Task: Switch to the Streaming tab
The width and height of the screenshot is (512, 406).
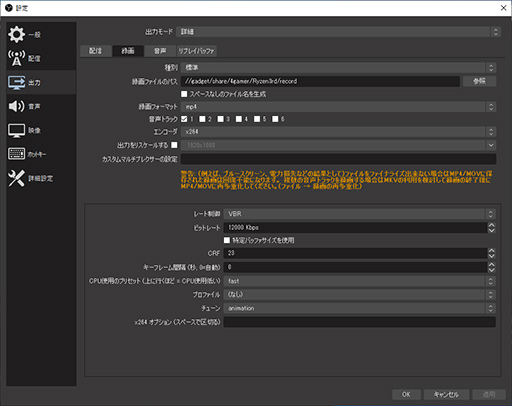Action: point(96,51)
